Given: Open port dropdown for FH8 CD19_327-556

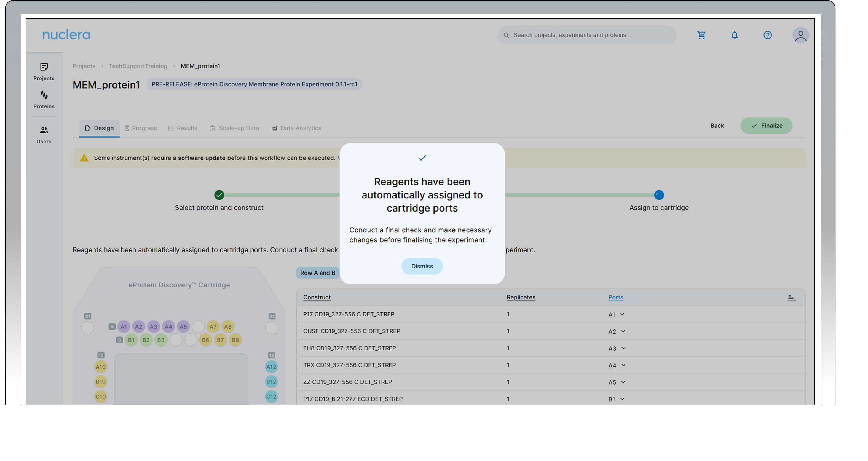Looking at the screenshot, I should 617,348.
